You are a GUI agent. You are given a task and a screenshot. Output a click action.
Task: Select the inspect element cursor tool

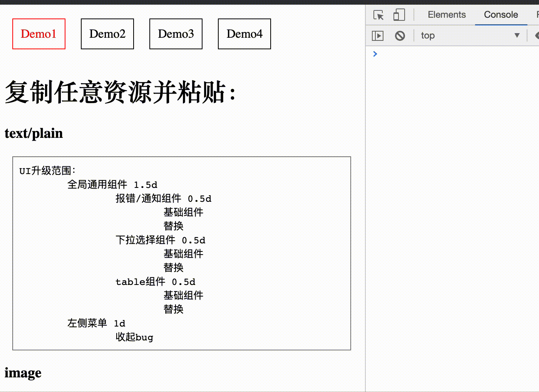tap(378, 15)
